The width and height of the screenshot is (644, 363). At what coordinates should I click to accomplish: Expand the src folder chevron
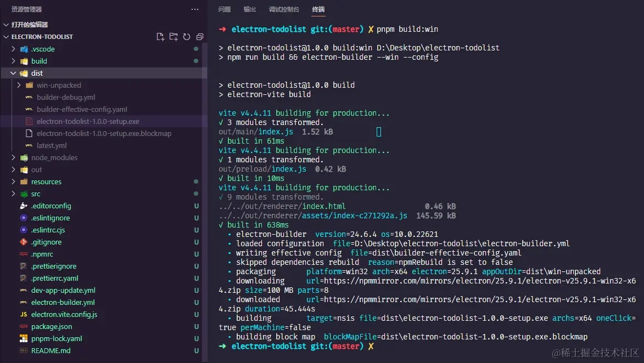13,194
